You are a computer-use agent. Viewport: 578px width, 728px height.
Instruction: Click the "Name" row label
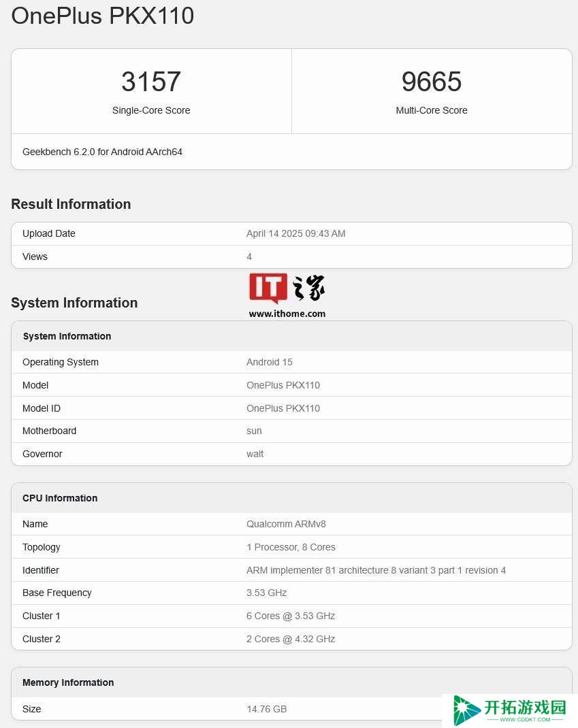tap(35, 524)
